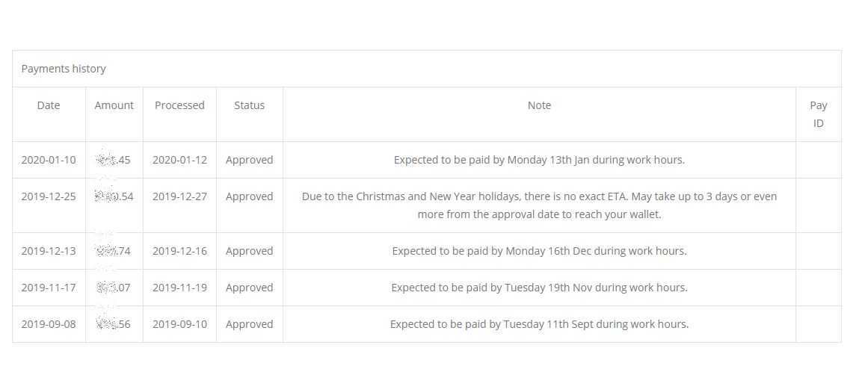Image resolution: width=868 pixels, height=366 pixels.
Task: Click the blurred amount ending in .07
Action: pos(114,288)
